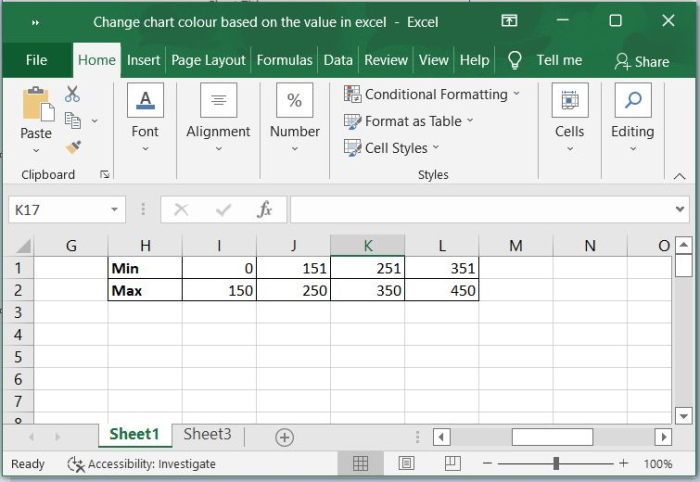Screen dimensions: 700x482
Task: Expand the formula bar
Action: tap(679, 209)
